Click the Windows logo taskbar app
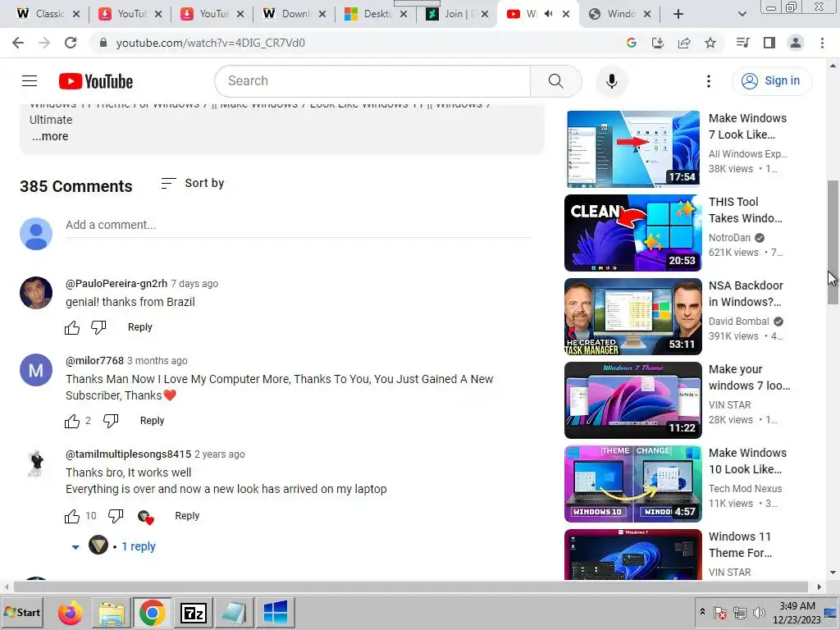The width and height of the screenshot is (840, 630). pyautogui.click(x=275, y=613)
